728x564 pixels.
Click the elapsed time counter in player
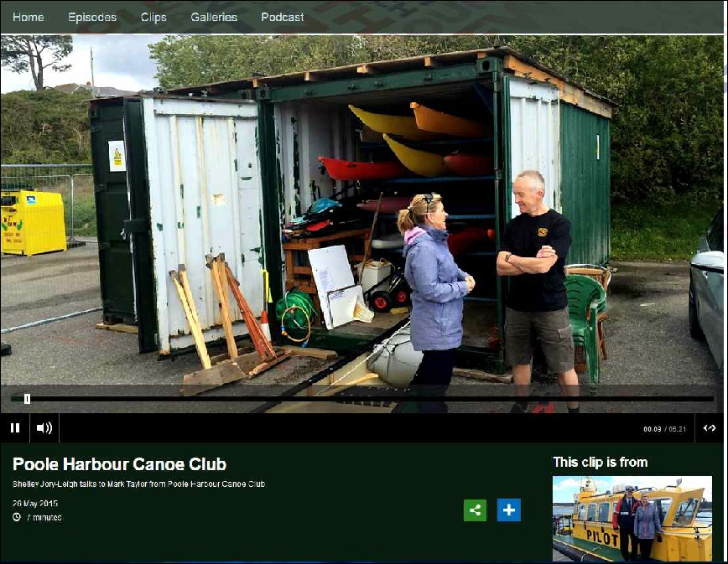coord(652,429)
